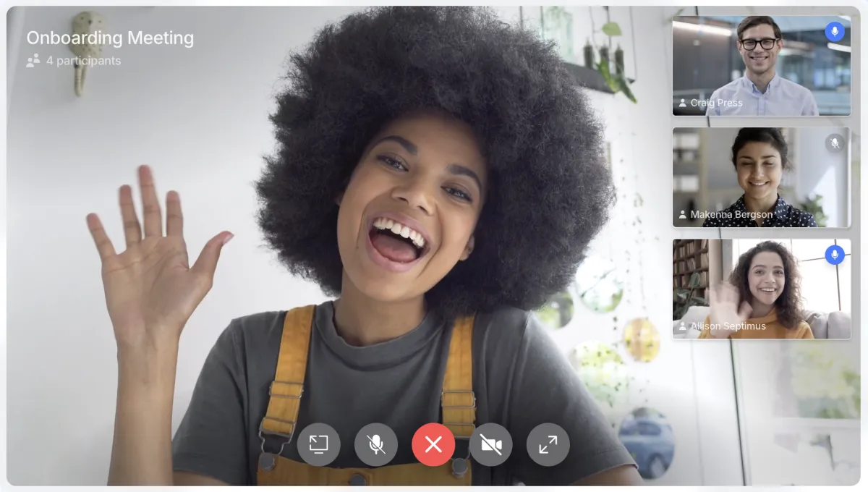Click the person icon next to Makenna Bergson

[683, 215]
